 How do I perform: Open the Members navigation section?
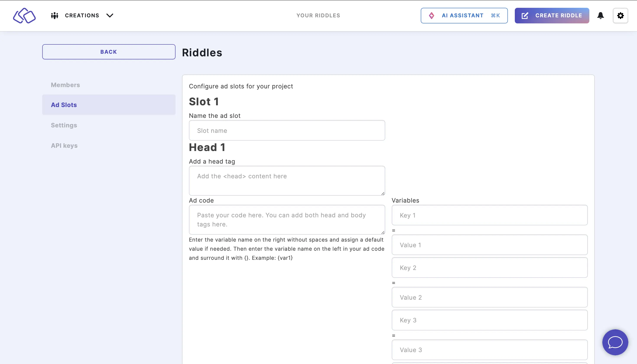[x=65, y=84]
